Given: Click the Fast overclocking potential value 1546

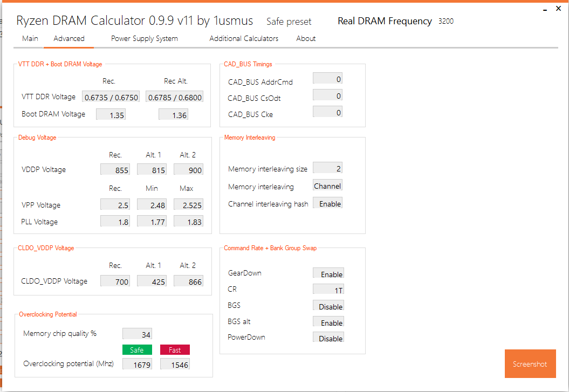Looking at the screenshot, I should click(x=175, y=364).
